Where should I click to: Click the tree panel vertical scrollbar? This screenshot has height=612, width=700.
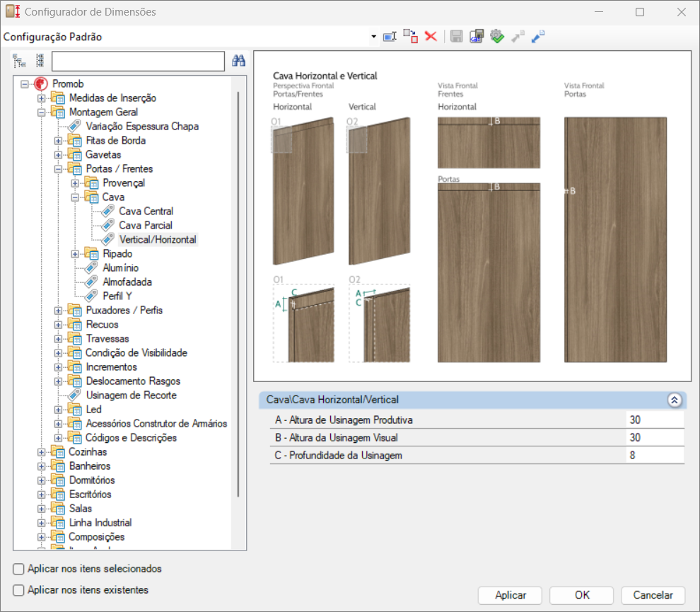coord(238,294)
